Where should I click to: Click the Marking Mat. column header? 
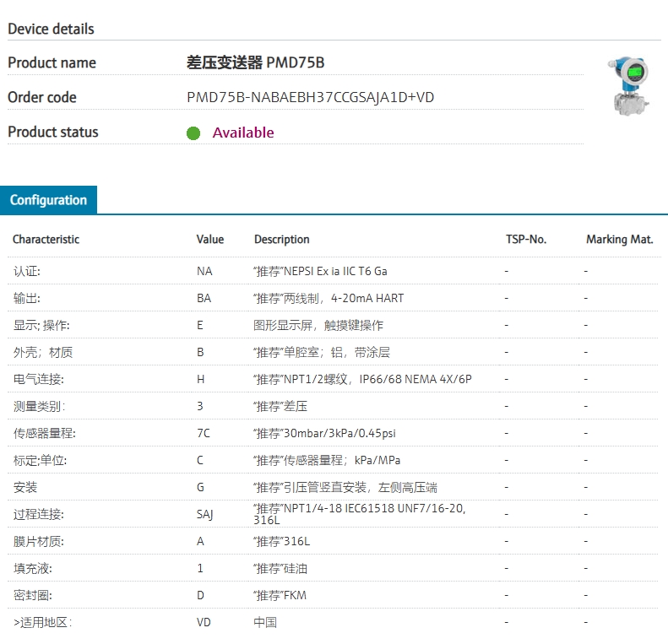click(619, 239)
